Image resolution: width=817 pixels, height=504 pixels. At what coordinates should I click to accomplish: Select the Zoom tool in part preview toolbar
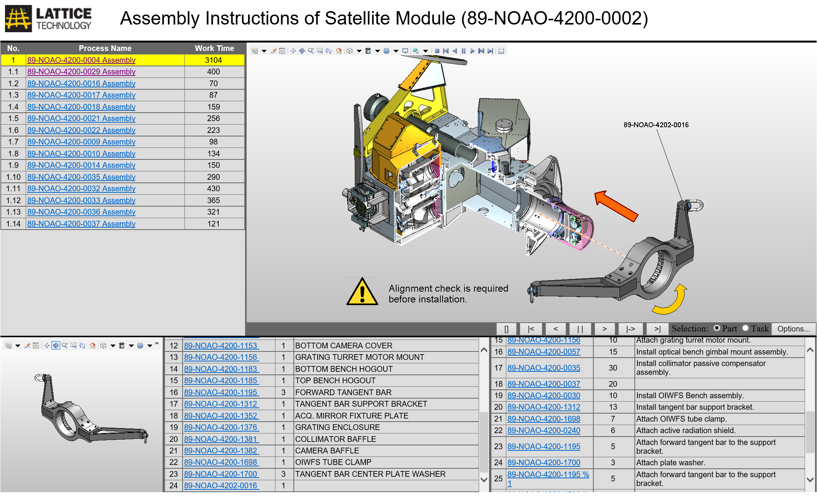tap(64, 345)
